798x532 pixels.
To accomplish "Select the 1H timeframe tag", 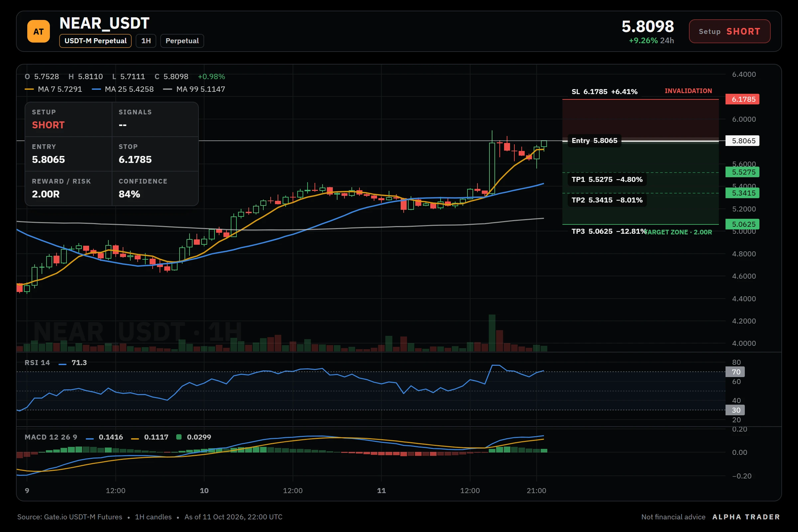I will coord(146,41).
